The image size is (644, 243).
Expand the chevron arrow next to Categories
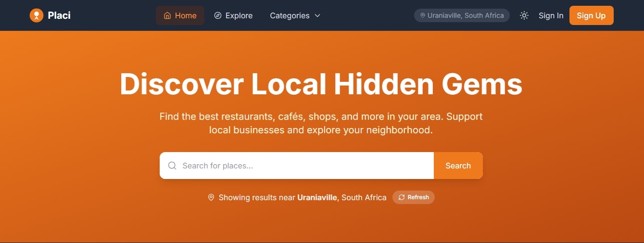pyautogui.click(x=317, y=15)
